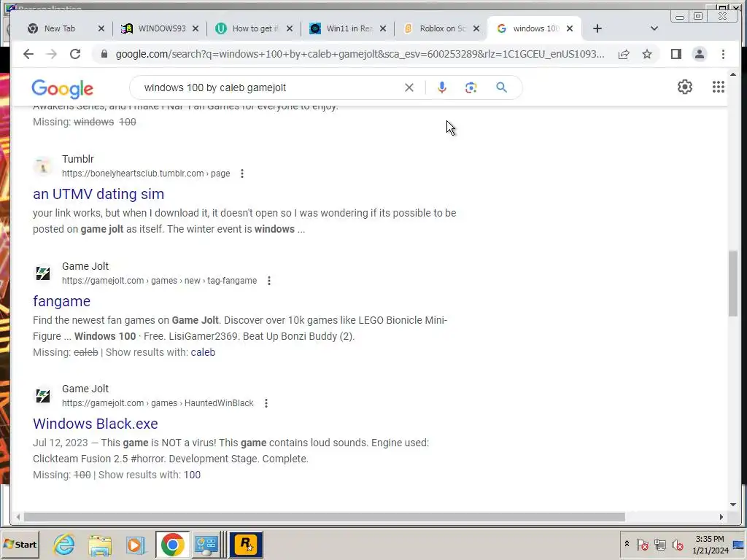Screen dimensions: 747x560
Task: Switch to the WINDOWS93 tab
Action: pos(161,28)
